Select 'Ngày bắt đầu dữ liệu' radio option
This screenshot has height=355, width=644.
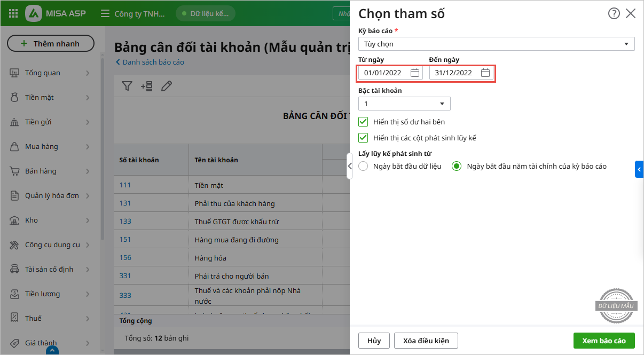click(363, 166)
